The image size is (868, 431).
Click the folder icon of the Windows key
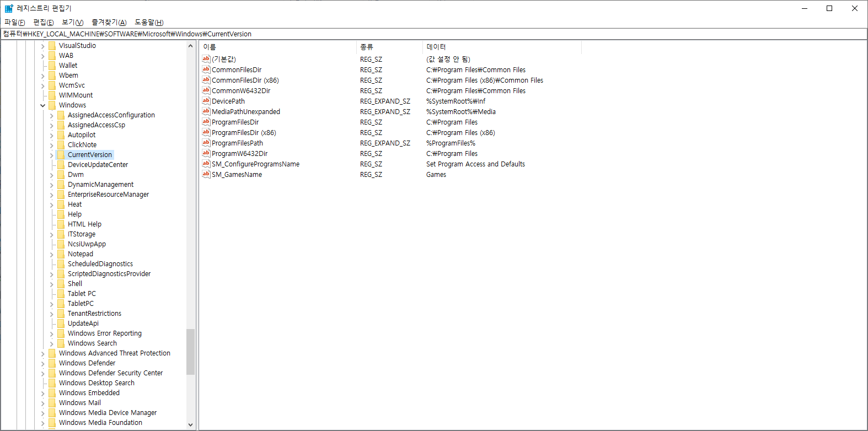click(x=52, y=105)
